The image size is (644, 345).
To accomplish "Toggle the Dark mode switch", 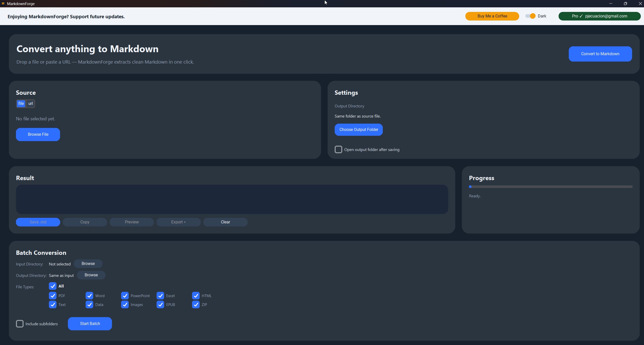I will click(x=530, y=16).
